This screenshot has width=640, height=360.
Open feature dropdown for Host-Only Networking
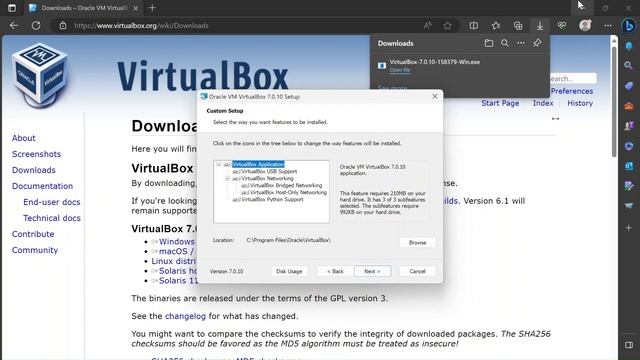pyautogui.click(x=244, y=193)
